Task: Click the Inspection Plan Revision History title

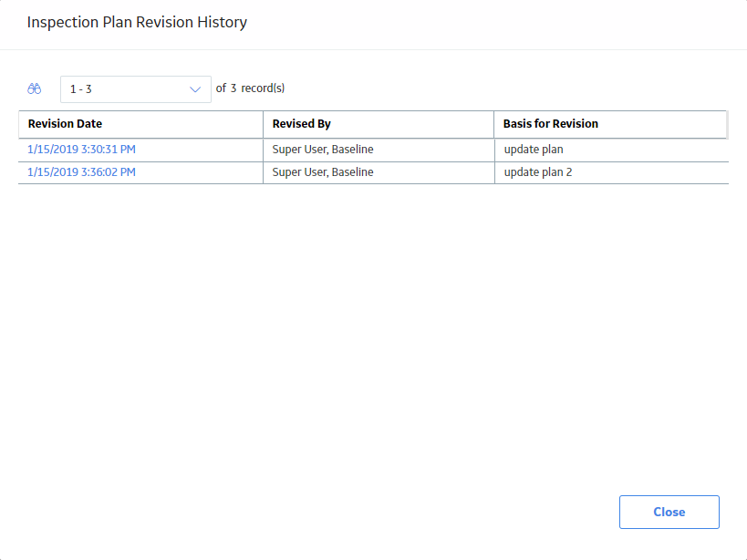Action: coord(137,23)
